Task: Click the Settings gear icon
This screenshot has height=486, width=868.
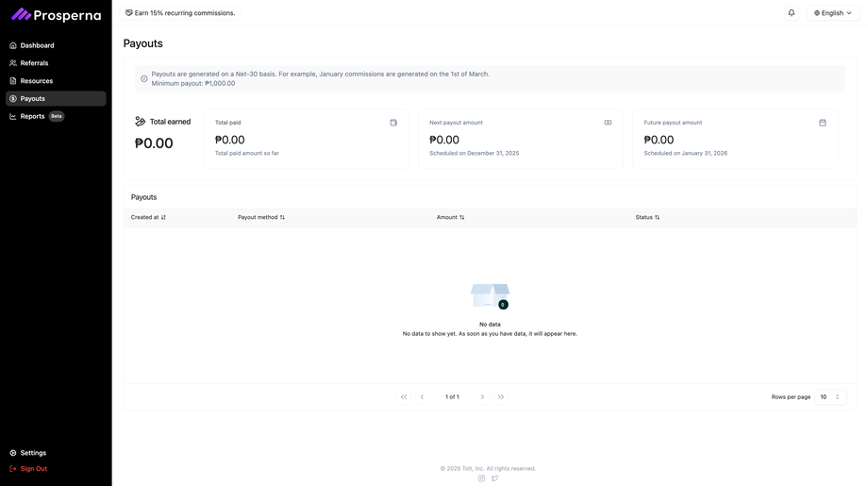Action: 12,453
